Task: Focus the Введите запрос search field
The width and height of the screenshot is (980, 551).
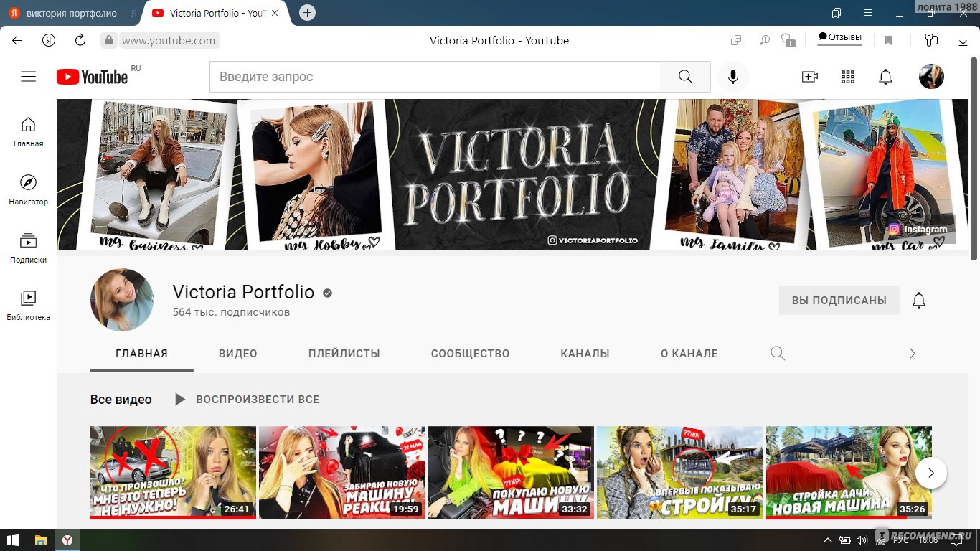Action: click(435, 77)
